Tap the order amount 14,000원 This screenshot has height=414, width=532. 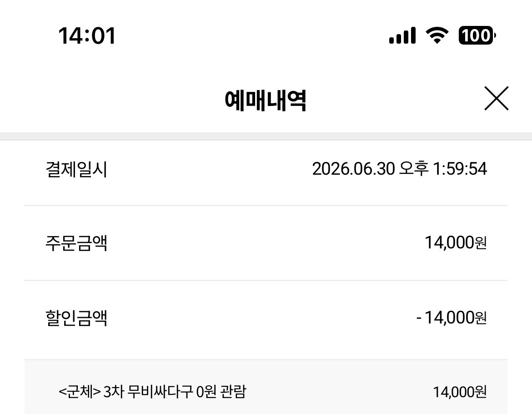point(456,242)
